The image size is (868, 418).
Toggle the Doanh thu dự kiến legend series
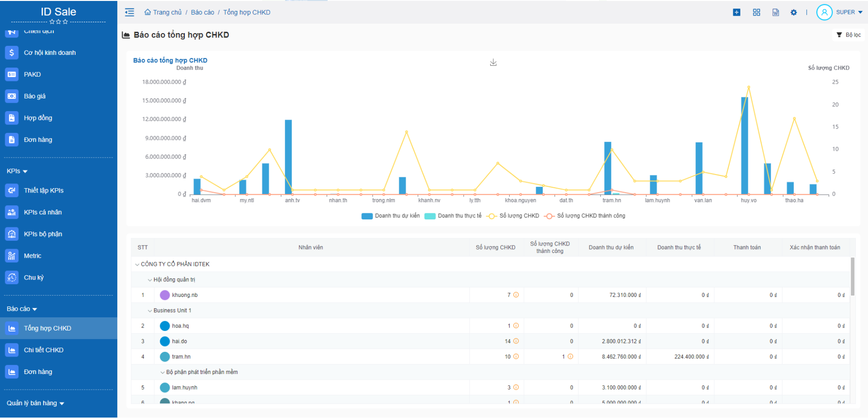point(391,216)
